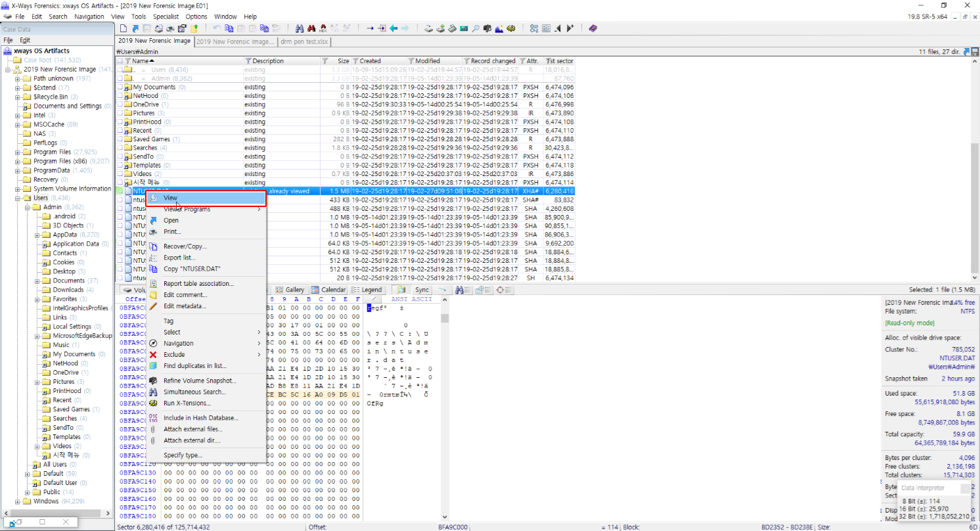980x531 pixels.
Task: Click the red X Exclude icon in context menu
Action: [x=153, y=355]
